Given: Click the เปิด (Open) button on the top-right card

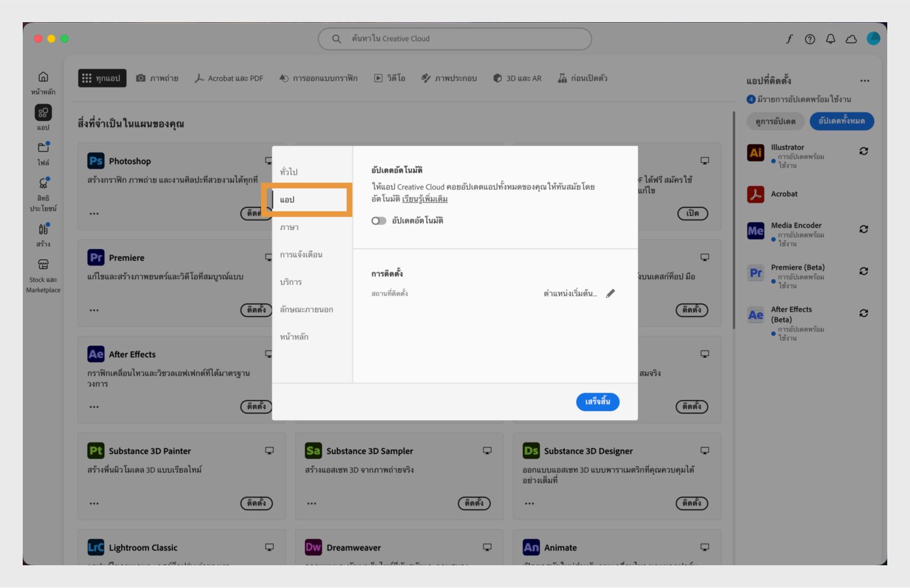Looking at the screenshot, I should tap(692, 213).
